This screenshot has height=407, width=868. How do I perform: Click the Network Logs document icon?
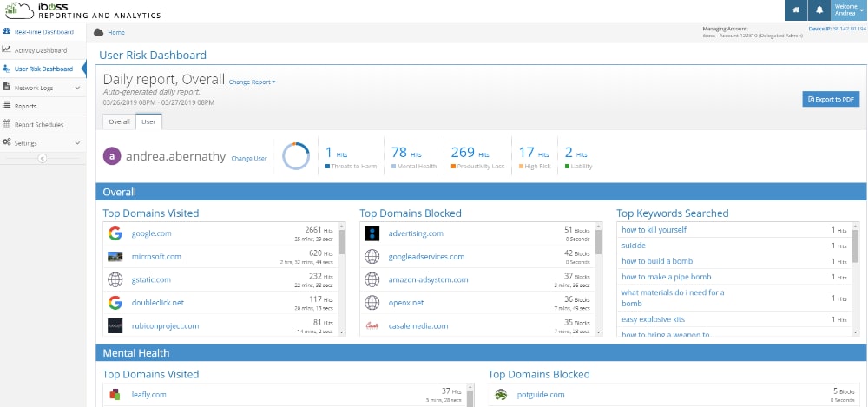[x=7, y=87]
